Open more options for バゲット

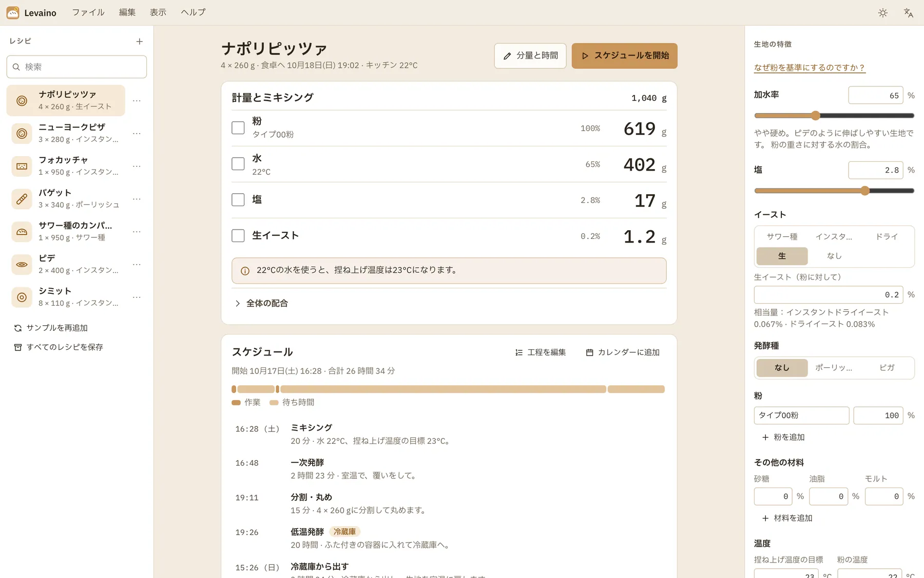(x=137, y=199)
